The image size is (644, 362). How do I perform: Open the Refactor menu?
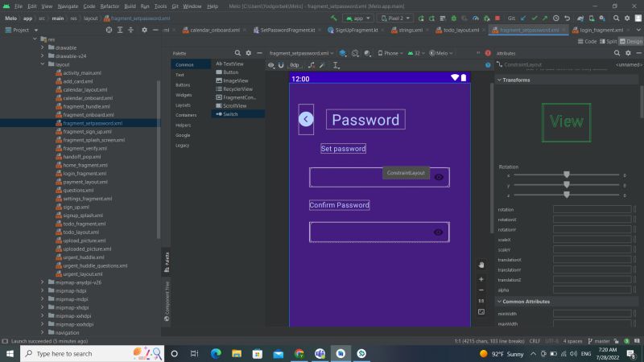[109, 6]
